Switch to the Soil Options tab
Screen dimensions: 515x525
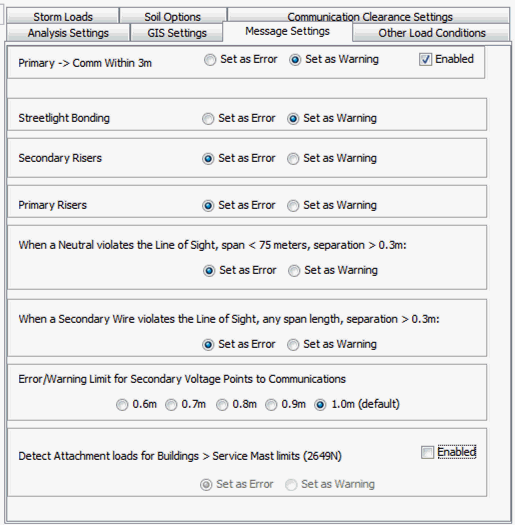[x=173, y=16]
